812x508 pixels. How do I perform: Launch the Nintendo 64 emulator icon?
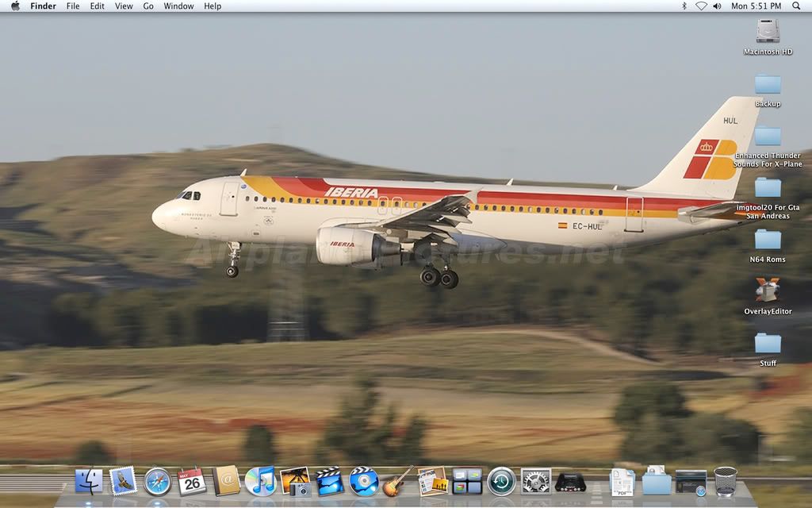[570, 482]
